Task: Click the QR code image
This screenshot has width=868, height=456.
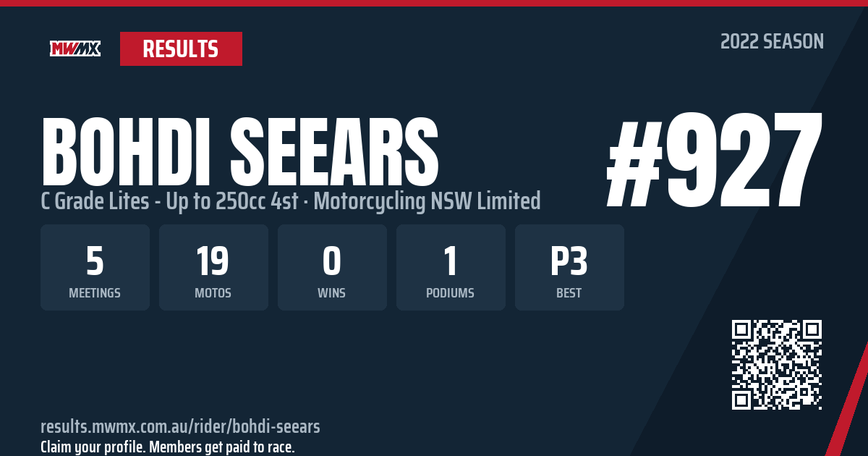Action: [777, 365]
